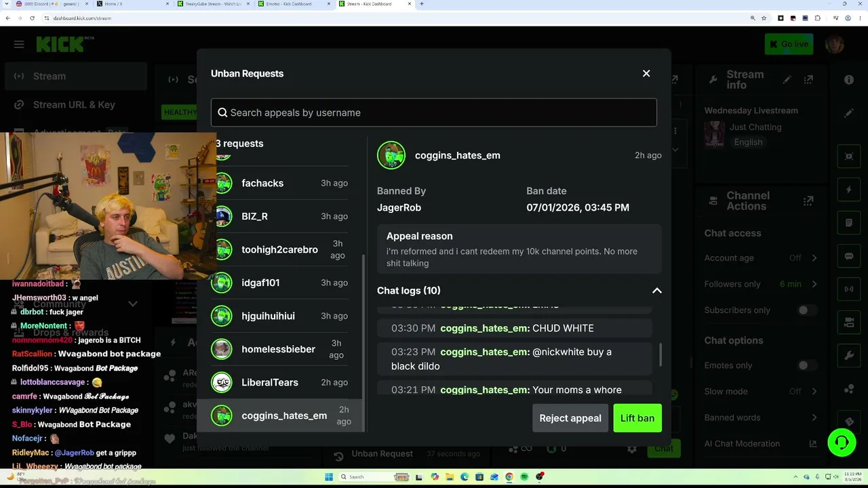This screenshot has width=868, height=488.
Task: Click chat log scrollbar in appeal details
Action: [660, 354]
